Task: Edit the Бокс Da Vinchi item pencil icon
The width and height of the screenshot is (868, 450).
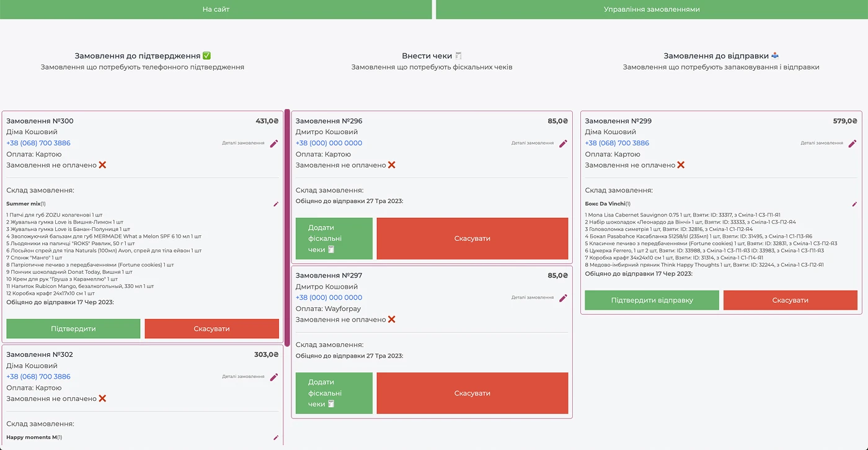Action: coord(854,204)
